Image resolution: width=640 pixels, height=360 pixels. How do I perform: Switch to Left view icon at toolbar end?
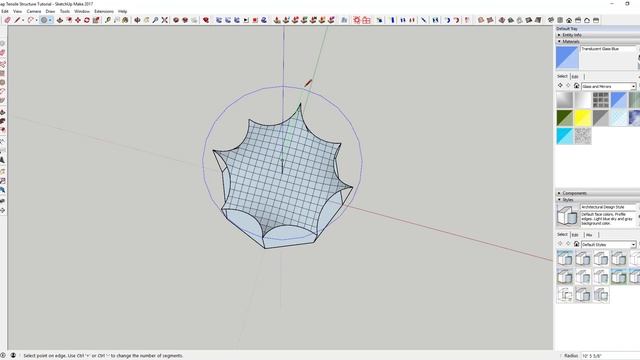[596, 20]
